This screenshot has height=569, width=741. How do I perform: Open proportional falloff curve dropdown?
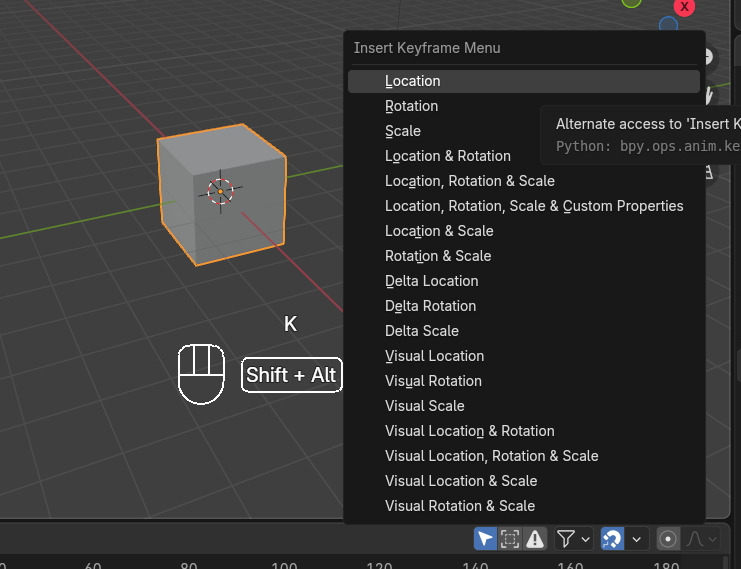click(x=701, y=539)
